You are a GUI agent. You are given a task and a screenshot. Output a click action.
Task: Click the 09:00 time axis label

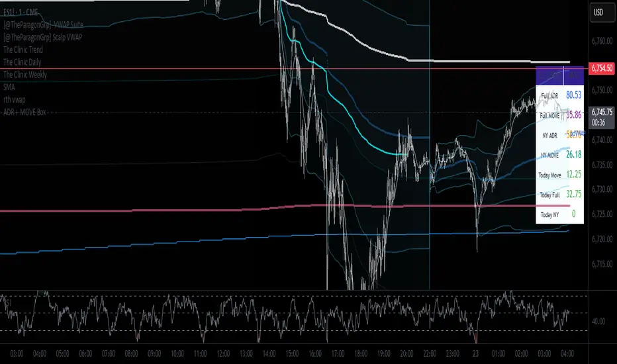click(154, 353)
